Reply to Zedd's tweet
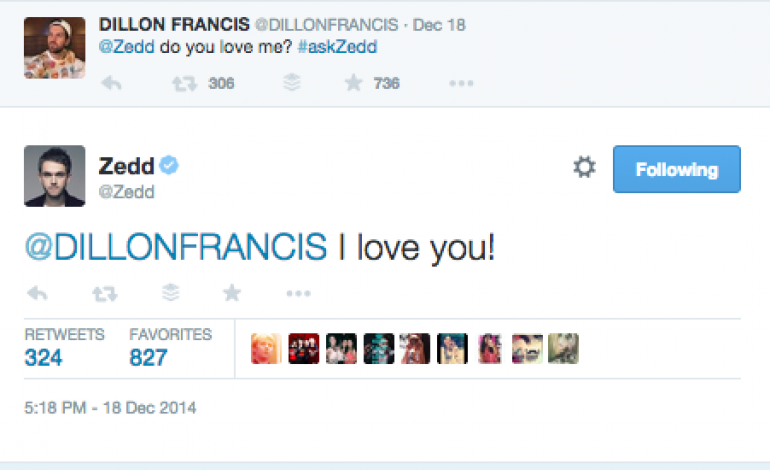This screenshot has width=770, height=470. [x=37, y=293]
